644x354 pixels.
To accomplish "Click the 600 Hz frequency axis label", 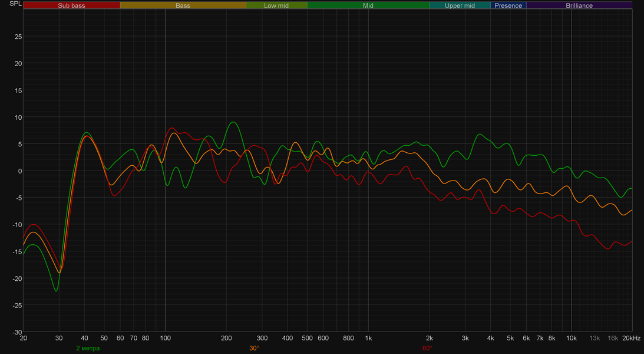I will point(323,339).
